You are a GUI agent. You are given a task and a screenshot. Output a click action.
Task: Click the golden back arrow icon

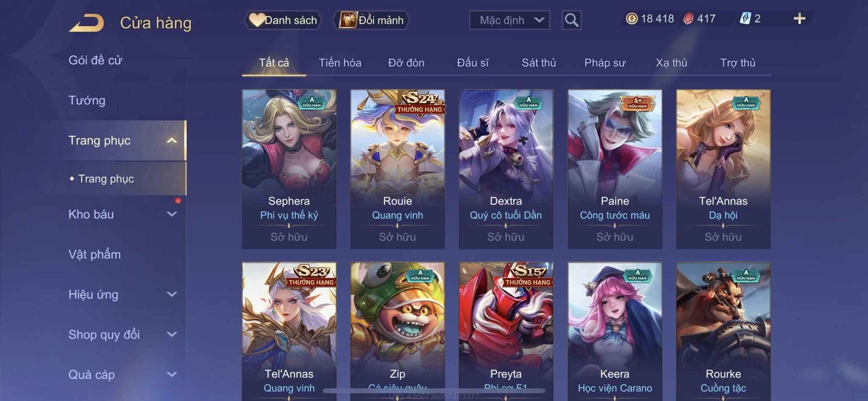[x=86, y=23]
